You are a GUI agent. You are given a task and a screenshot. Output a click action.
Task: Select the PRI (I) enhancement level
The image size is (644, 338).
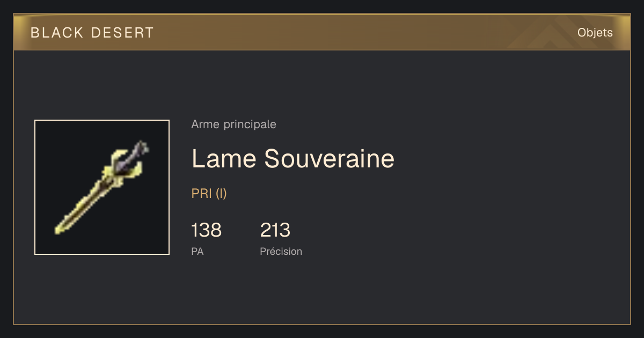[209, 194]
